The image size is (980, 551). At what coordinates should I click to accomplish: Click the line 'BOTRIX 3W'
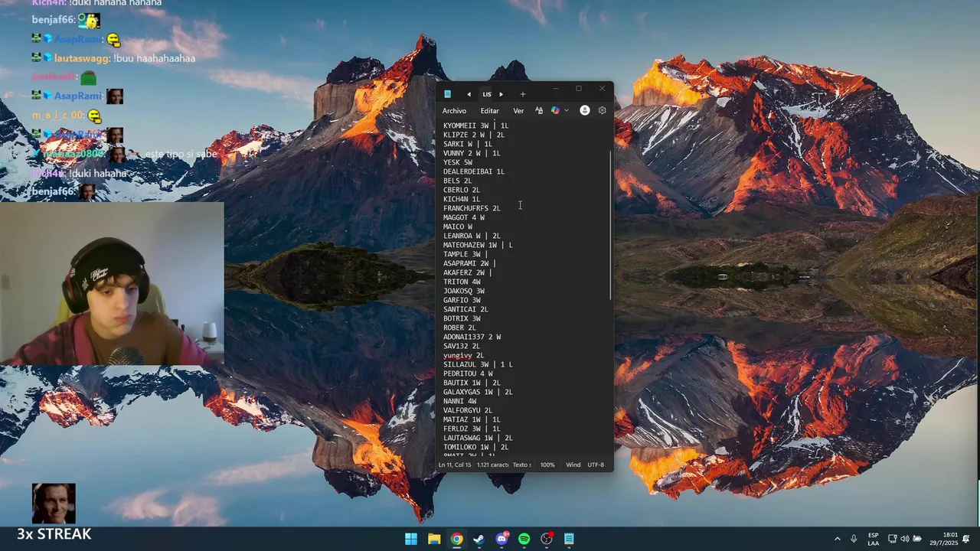(462, 318)
